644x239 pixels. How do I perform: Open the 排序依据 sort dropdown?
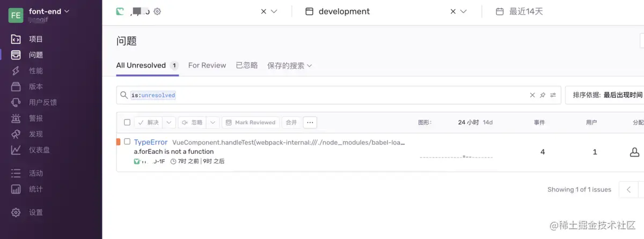tap(604, 95)
